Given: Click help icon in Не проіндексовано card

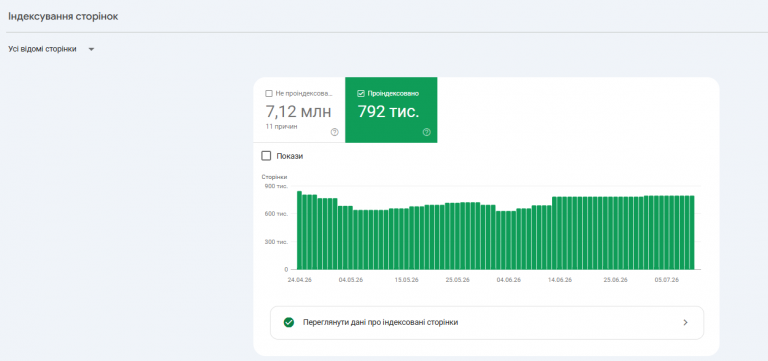Looking at the screenshot, I should point(335,132).
